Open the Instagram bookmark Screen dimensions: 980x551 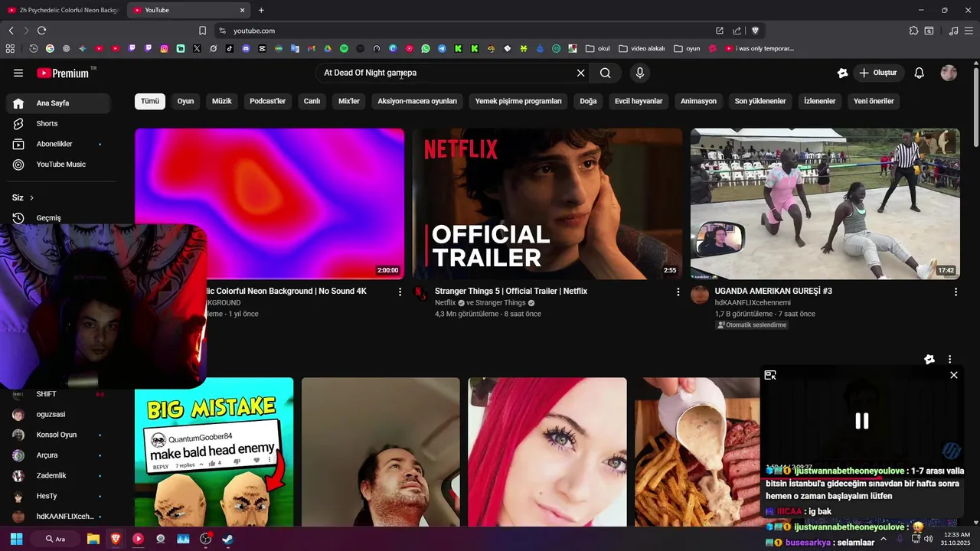click(x=164, y=48)
